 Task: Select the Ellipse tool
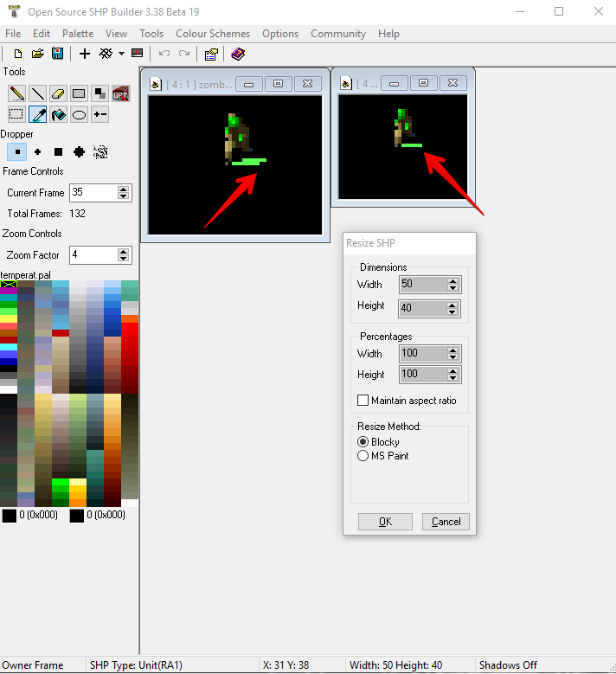click(79, 114)
